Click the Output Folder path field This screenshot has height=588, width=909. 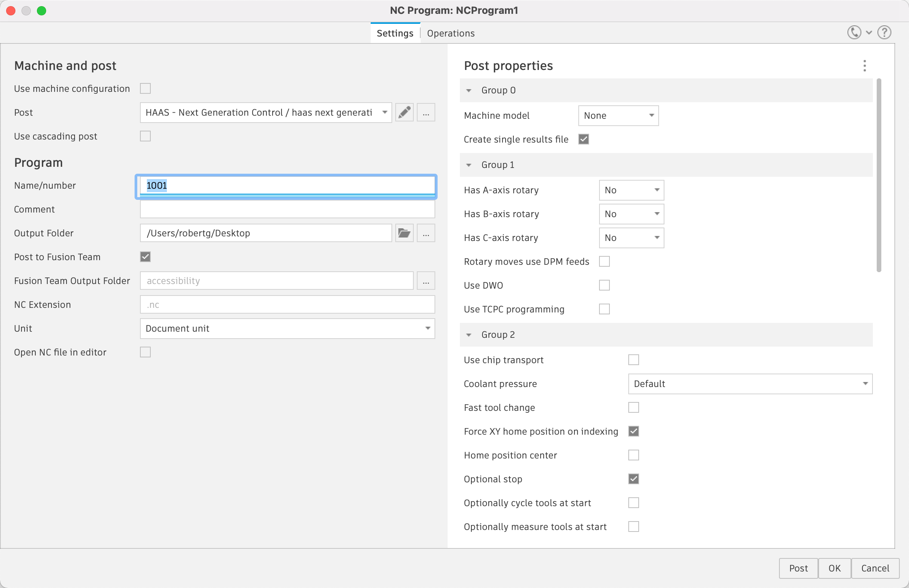click(266, 233)
